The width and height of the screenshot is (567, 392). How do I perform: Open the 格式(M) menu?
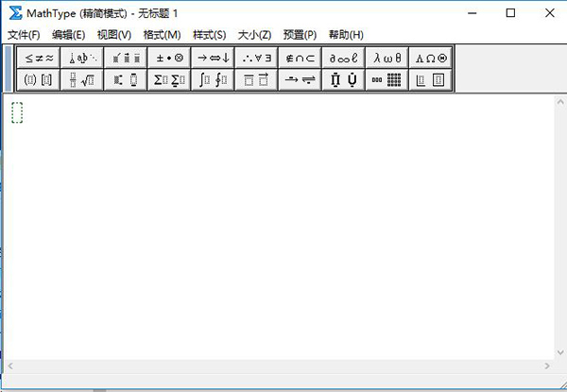tap(162, 35)
